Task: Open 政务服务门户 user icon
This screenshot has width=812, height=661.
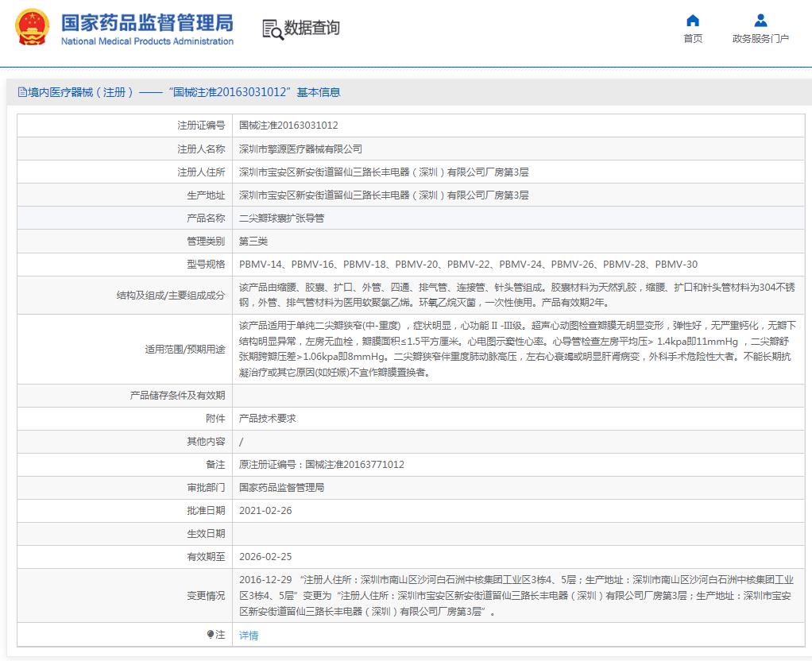Action: 760,21
